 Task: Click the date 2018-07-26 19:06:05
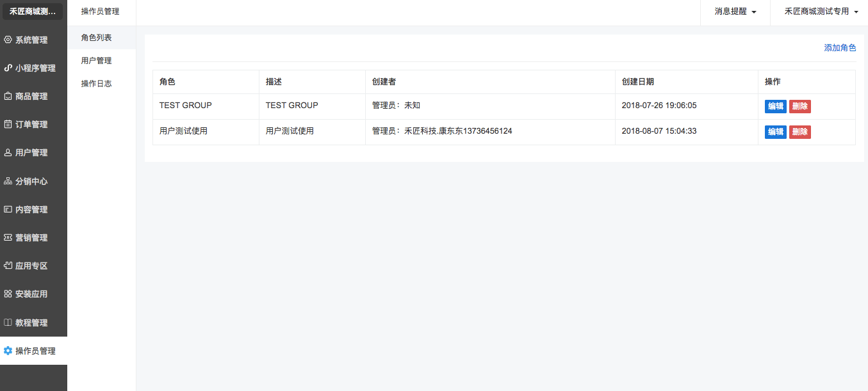point(659,106)
